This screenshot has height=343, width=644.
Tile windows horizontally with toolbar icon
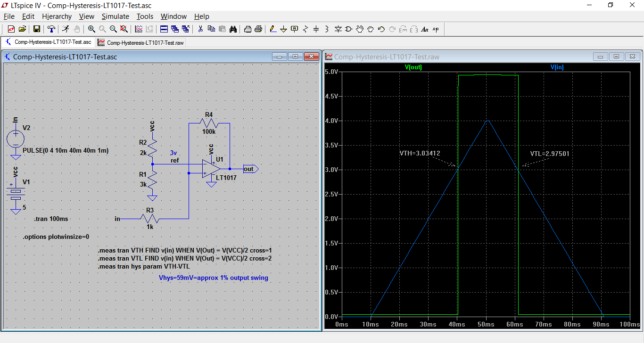pyautogui.click(x=164, y=29)
